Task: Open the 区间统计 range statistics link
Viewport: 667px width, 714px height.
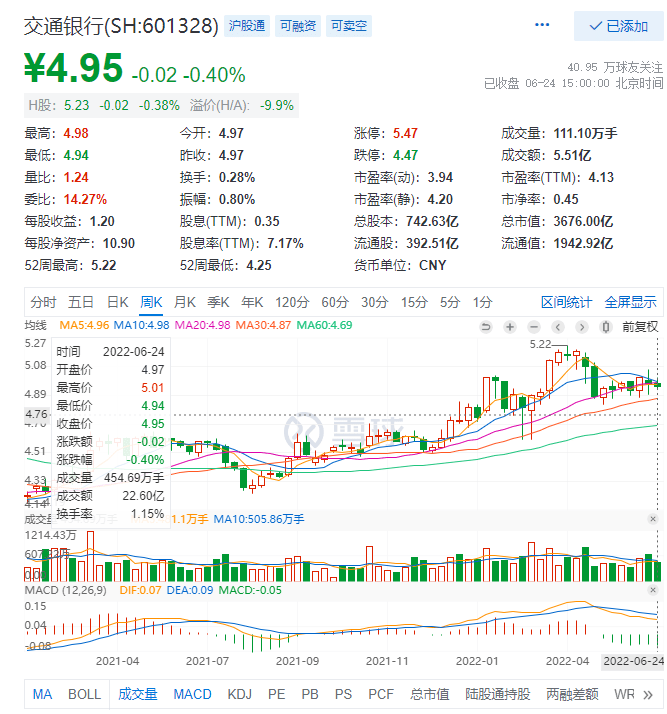Action: (566, 302)
